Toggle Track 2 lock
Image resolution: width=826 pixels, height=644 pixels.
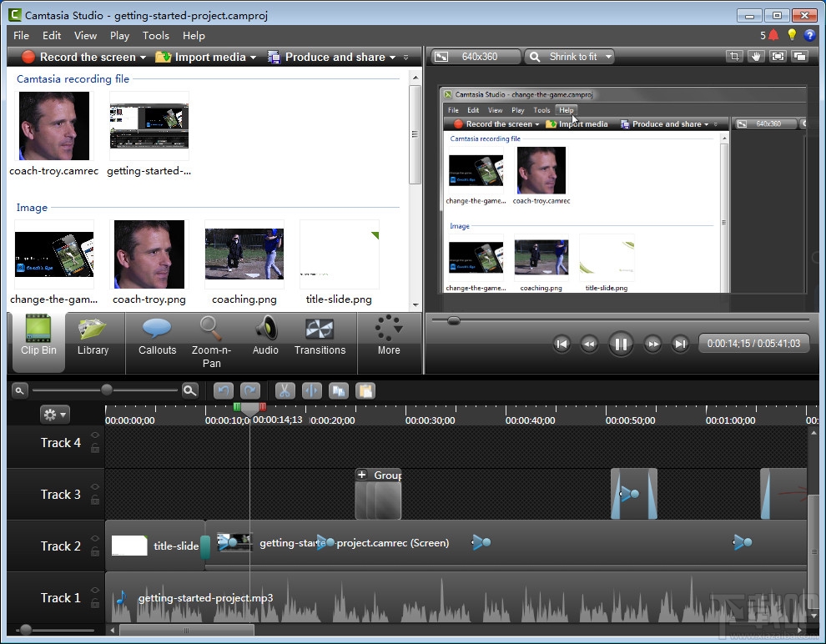coord(95,551)
